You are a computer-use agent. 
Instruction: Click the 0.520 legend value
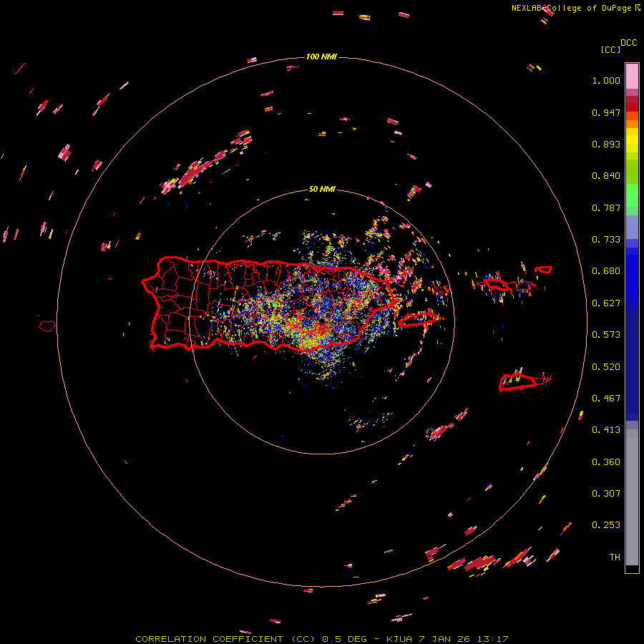pos(606,367)
